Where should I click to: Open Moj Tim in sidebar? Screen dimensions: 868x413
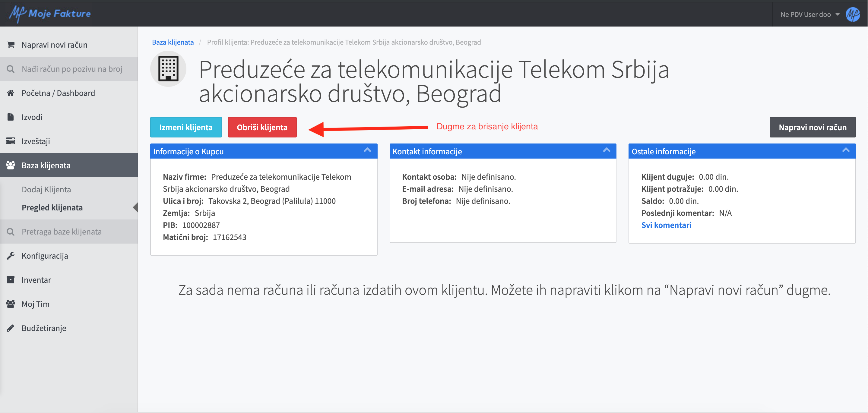coord(69,304)
